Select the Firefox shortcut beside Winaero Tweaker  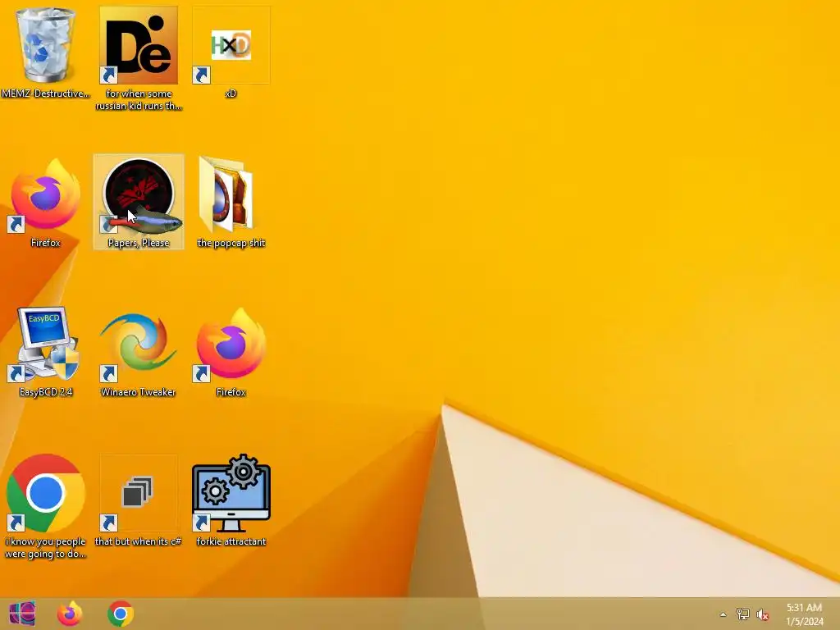point(231,345)
